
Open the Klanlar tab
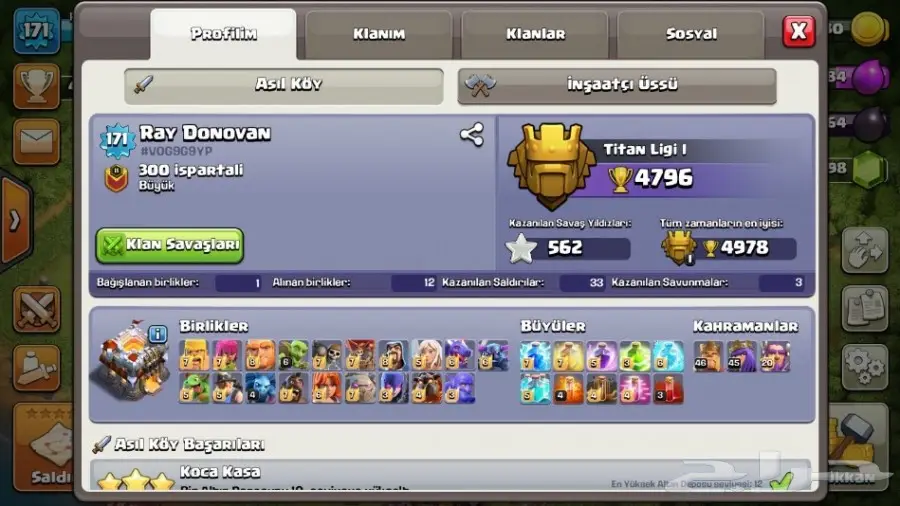point(535,34)
